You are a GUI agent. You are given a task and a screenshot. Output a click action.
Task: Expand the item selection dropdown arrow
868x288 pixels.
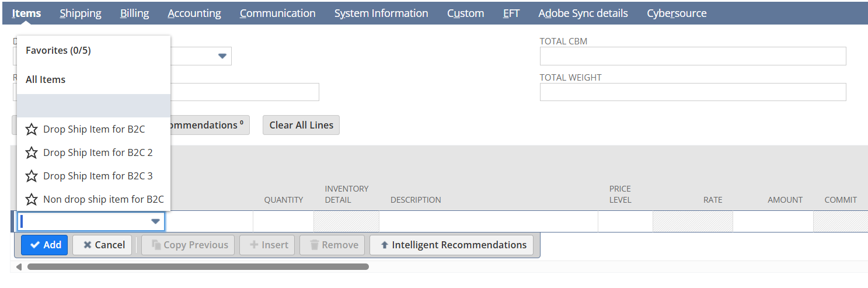pos(155,221)
